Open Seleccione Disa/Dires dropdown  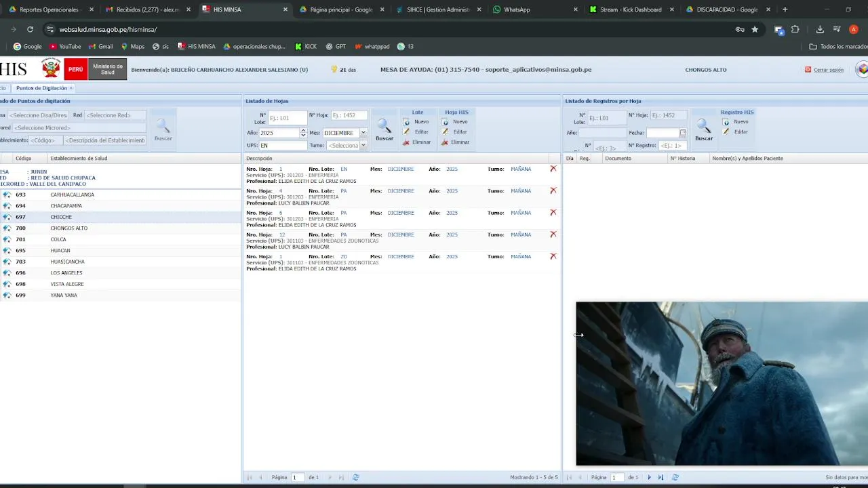(38, 115)
